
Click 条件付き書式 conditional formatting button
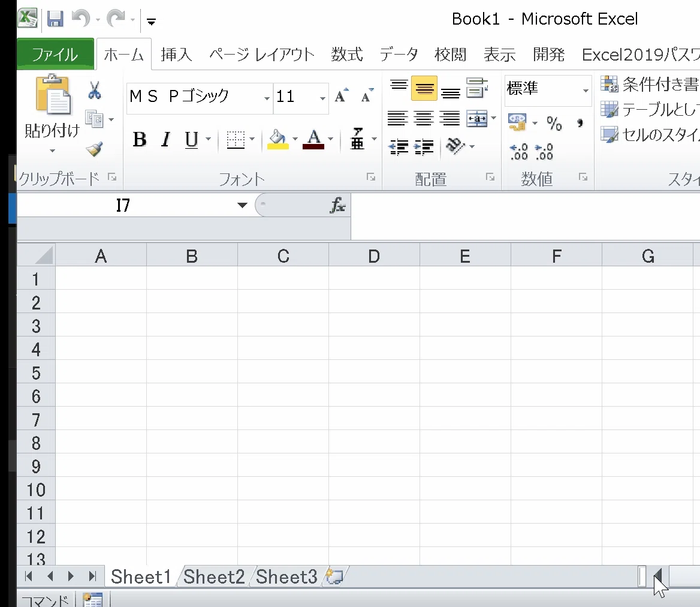pyautogui.click(x=650, y=83)
